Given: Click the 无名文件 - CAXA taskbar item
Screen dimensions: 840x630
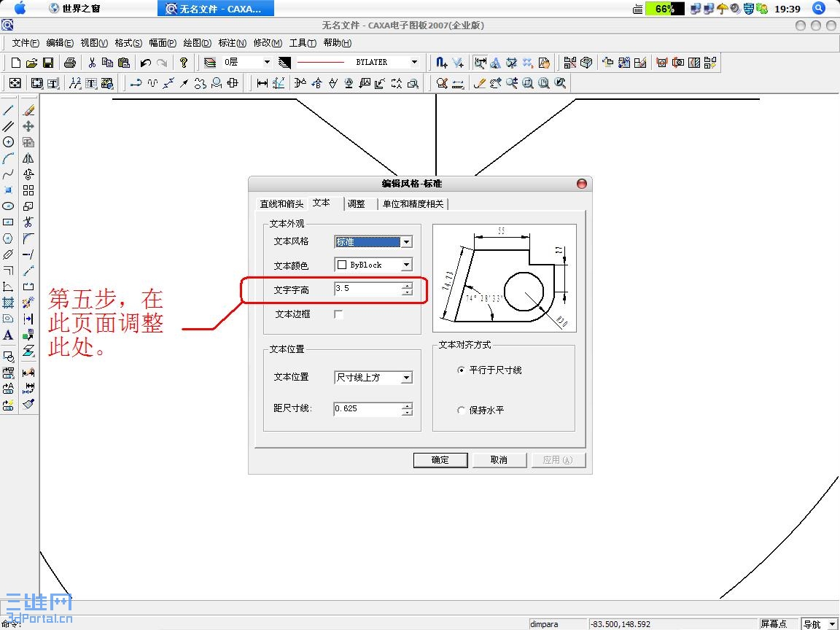Looking at the screenshot, I should (x=216, y=8).
